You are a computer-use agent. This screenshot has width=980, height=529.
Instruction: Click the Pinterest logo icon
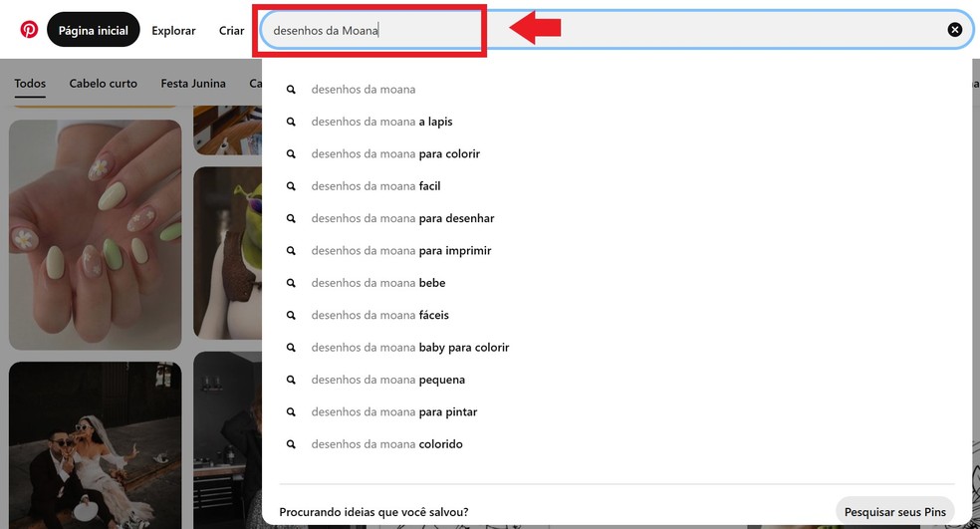29,30
